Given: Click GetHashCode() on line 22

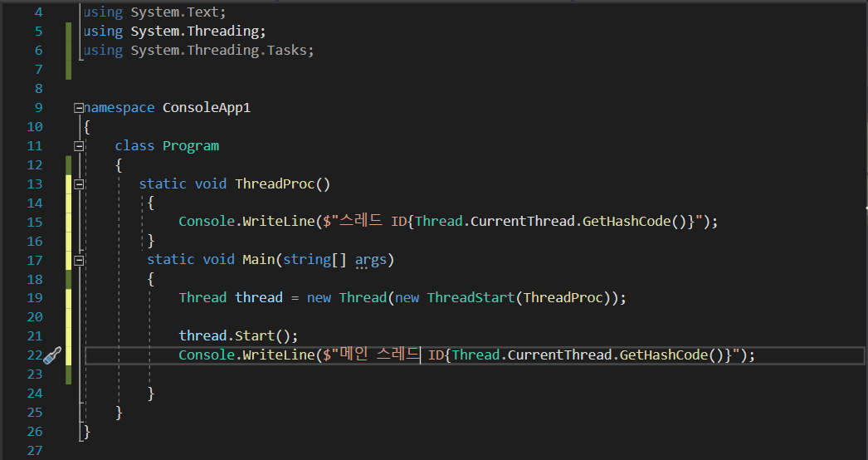Looking at the screenshot, I should (671, 355).
